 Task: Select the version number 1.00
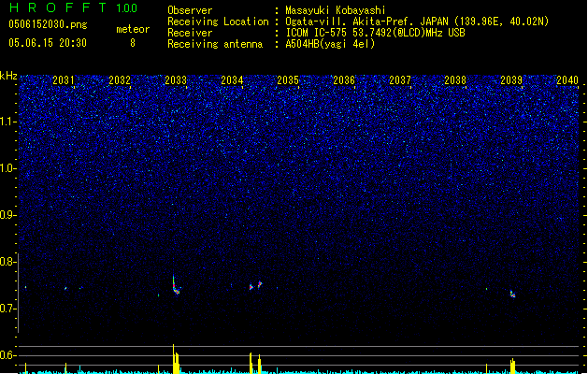click(127, 8)
